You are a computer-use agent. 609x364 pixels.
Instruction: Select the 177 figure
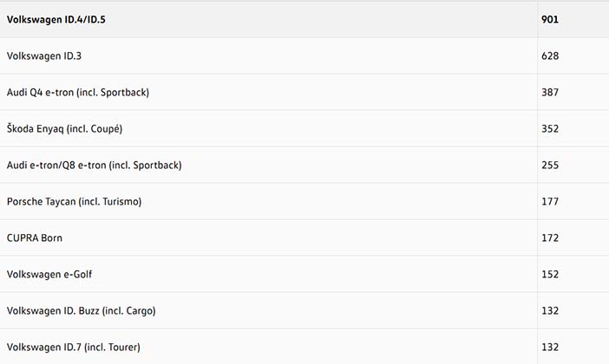click(549, 201)
